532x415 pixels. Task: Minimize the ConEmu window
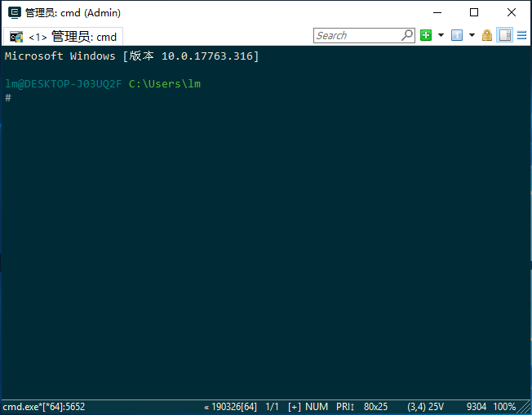(x=437, y=13)
